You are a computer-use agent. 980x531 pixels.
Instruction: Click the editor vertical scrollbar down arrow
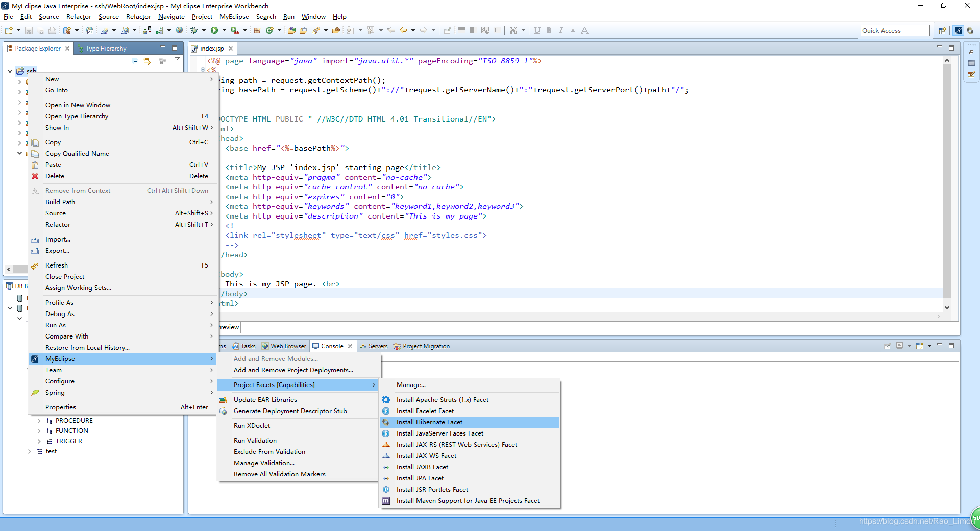tap(947, 308)
